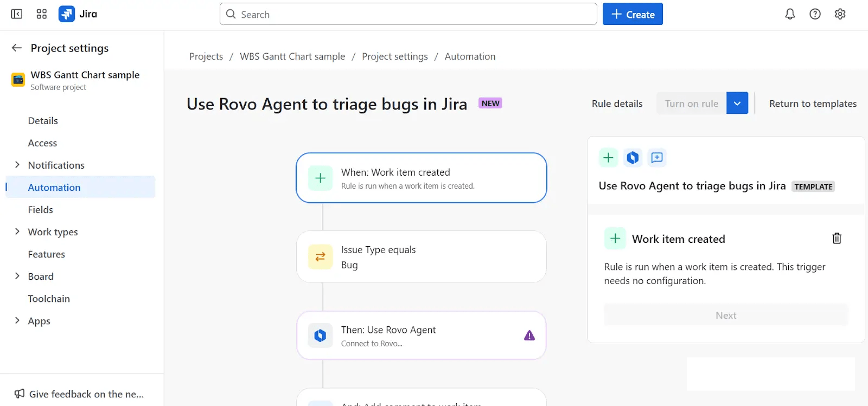
Task: Open the settings gear icon
Action: [840, 14]
